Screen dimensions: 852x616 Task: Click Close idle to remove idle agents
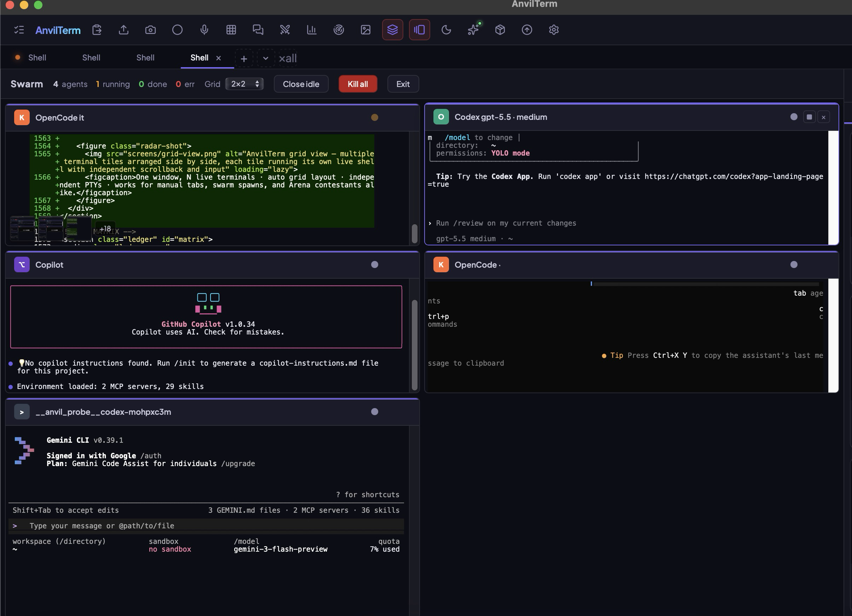click(x=301, y=84)
